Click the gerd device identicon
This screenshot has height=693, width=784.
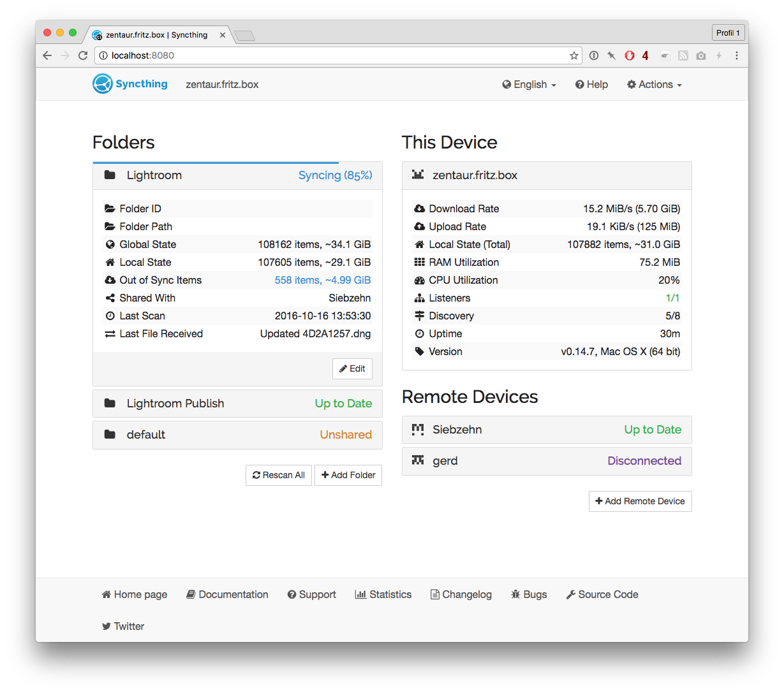pyautogui.click(x=418, y=460)
